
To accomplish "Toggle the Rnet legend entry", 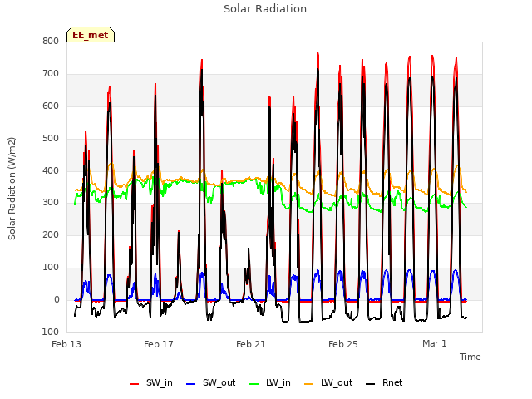I will 384,382.
